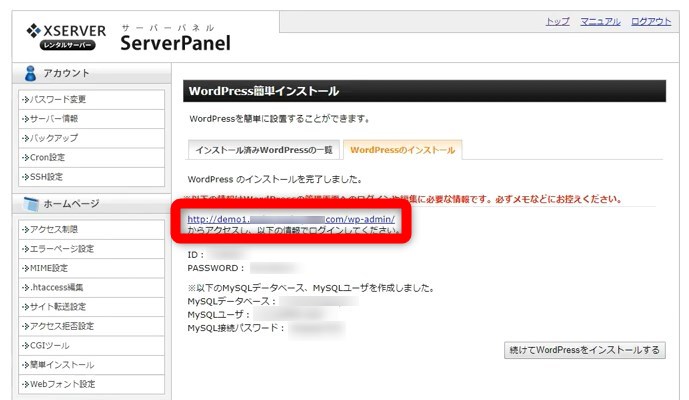Screen dimensions: 689x400
Task: Click the アカウント section user icon
Action: coord(30,73)
